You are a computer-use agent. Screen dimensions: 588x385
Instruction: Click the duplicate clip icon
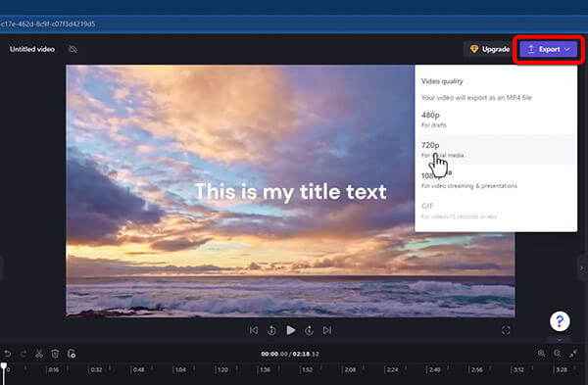(x=72, y=354)
